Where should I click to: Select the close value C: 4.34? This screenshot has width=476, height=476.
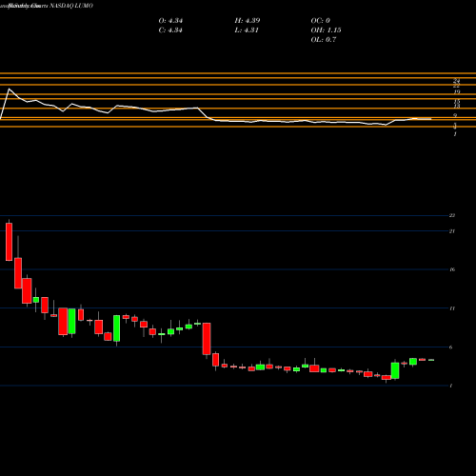coord(170,30)
